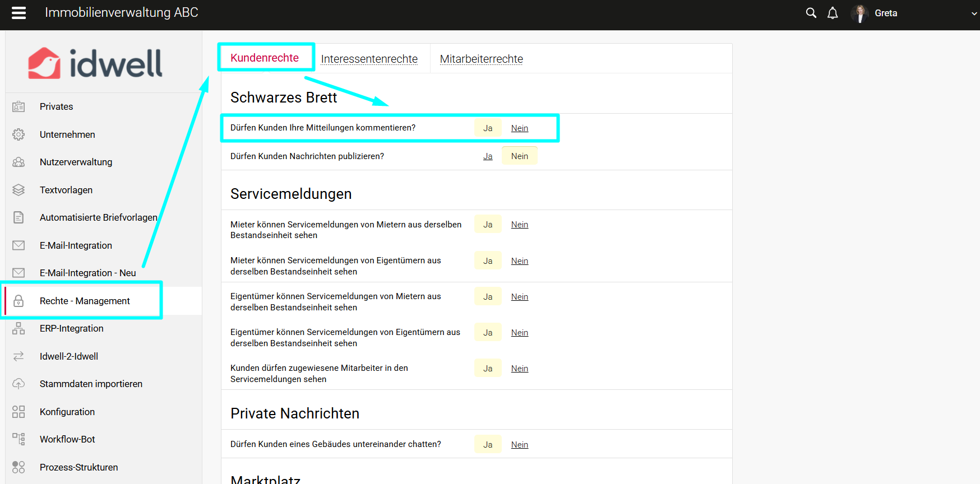Image resolution: width=980 pixels, height=484 pixels.
Task: Click the Stammdaten importieren cloud icon
Action: point(19,384)
